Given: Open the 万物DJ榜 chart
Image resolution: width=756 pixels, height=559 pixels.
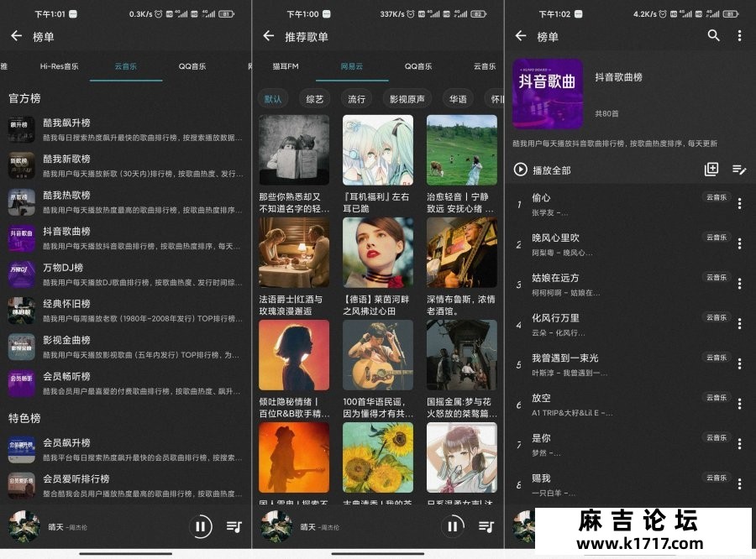Looking at the screenshot, I should [125, 274].
